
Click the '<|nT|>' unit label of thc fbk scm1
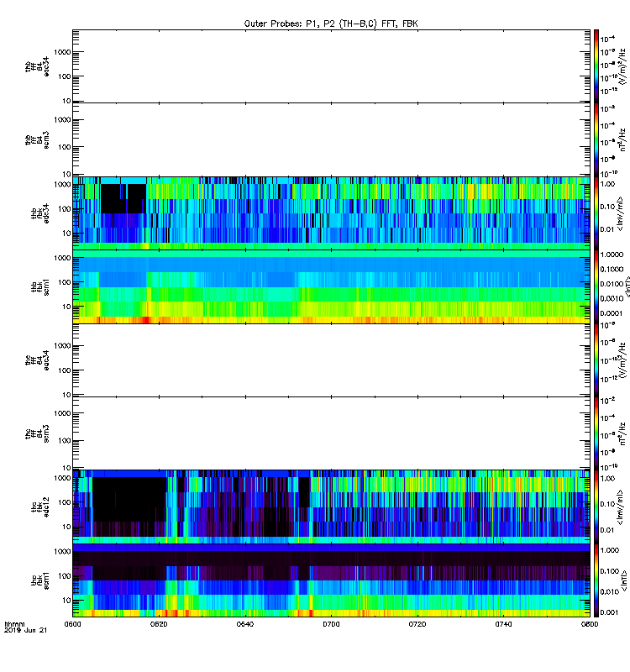pos(625,580)
